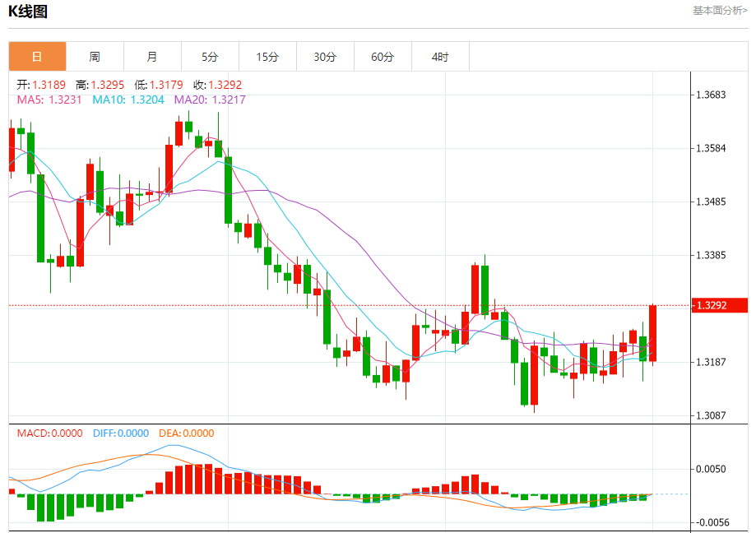
Task: Click the 1.3485 price axis label
Action: pyautogui.click(x=711, y=202)
